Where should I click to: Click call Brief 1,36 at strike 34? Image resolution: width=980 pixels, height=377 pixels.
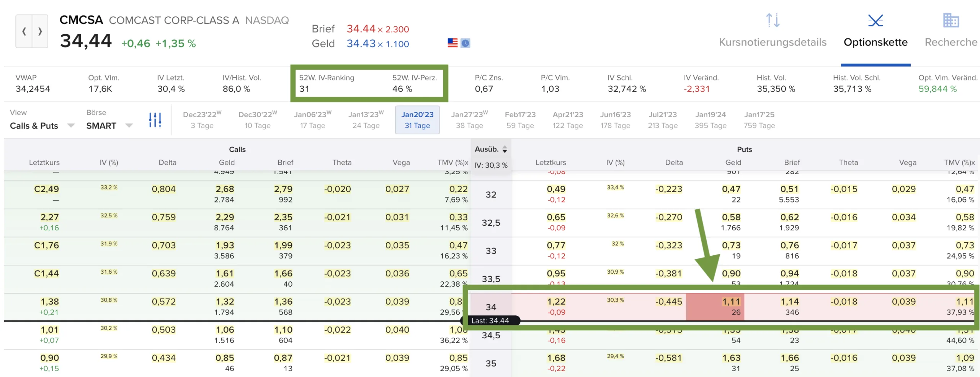(x=283, y=302)
